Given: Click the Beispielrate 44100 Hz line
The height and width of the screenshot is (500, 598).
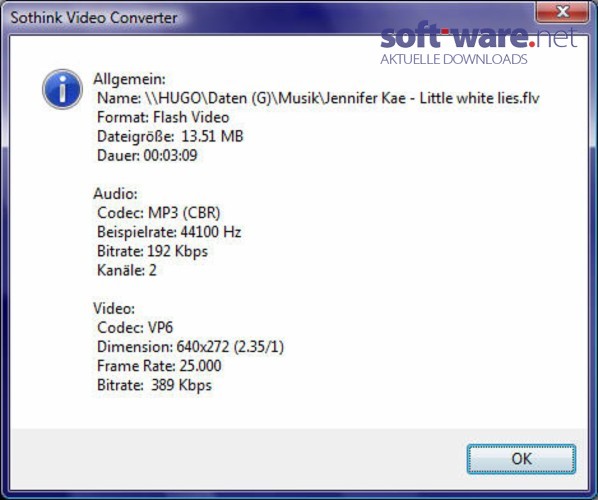Looking at the screenshot, I should [x=169, y=232].
